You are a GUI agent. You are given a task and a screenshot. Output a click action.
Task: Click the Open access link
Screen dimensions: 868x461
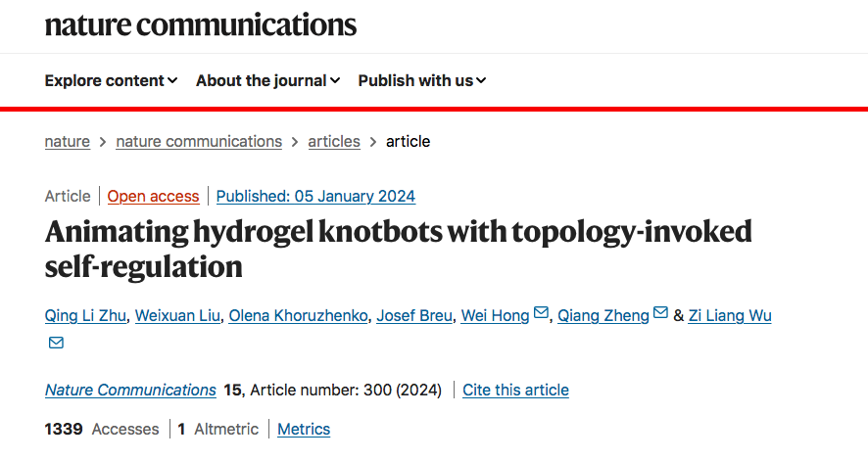(x=154, y=196)
